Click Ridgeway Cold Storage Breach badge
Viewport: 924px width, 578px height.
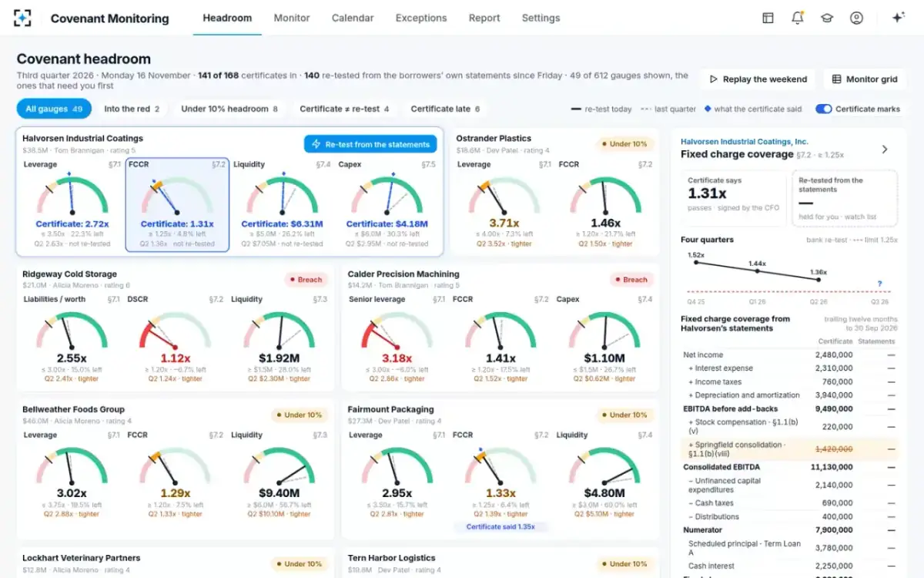tap(306, 280)
